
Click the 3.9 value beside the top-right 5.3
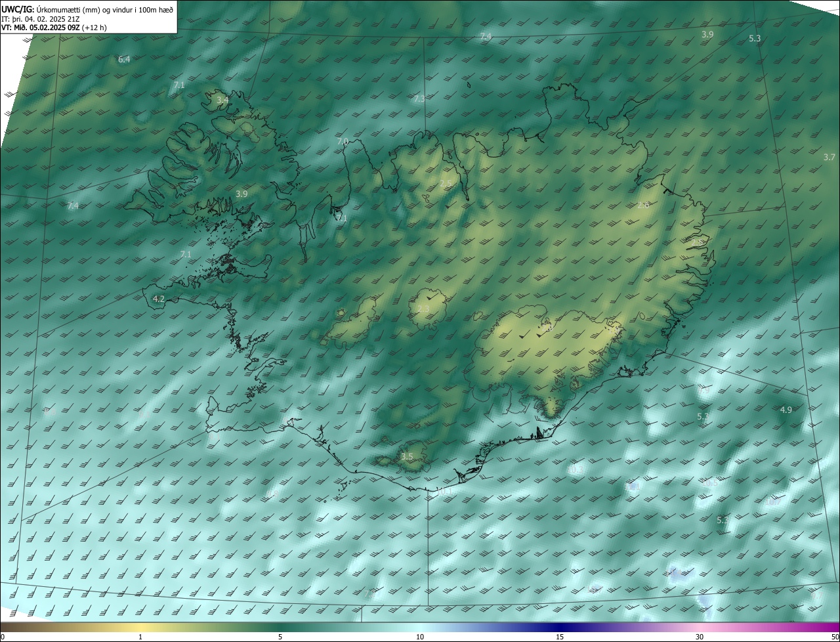(707, 34)
